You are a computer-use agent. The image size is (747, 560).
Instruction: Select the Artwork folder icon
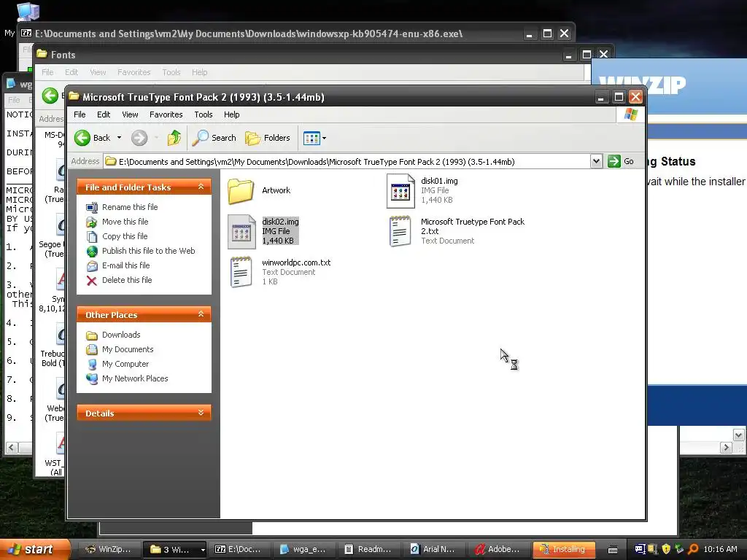coord(241,191)
